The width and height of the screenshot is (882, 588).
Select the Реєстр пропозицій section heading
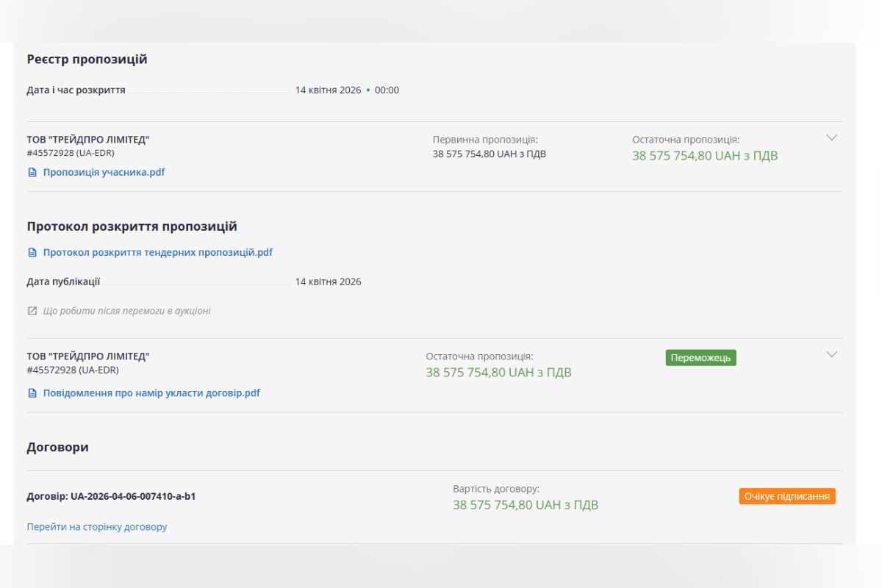[x=87, y=60]
